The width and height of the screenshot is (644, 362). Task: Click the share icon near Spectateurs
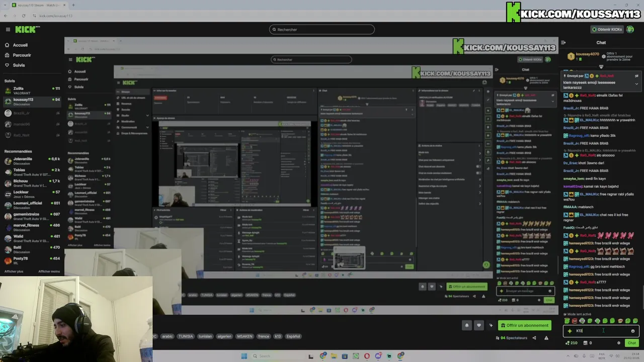pos(534,338)
